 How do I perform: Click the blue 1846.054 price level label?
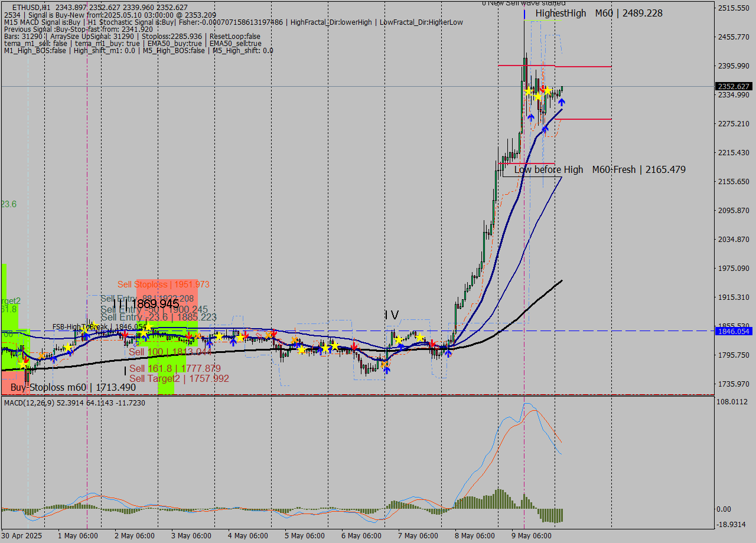pyautogui.click(x=734, y=331)
